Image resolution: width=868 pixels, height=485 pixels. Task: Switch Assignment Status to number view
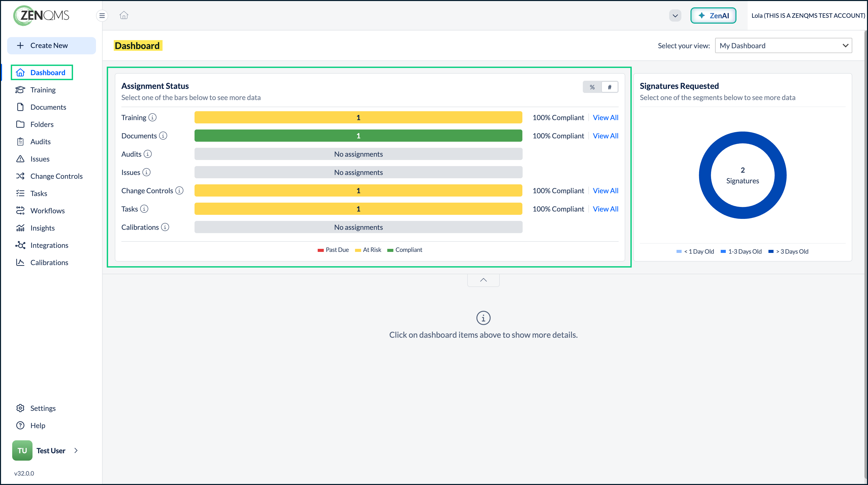(x=609, y=87)
